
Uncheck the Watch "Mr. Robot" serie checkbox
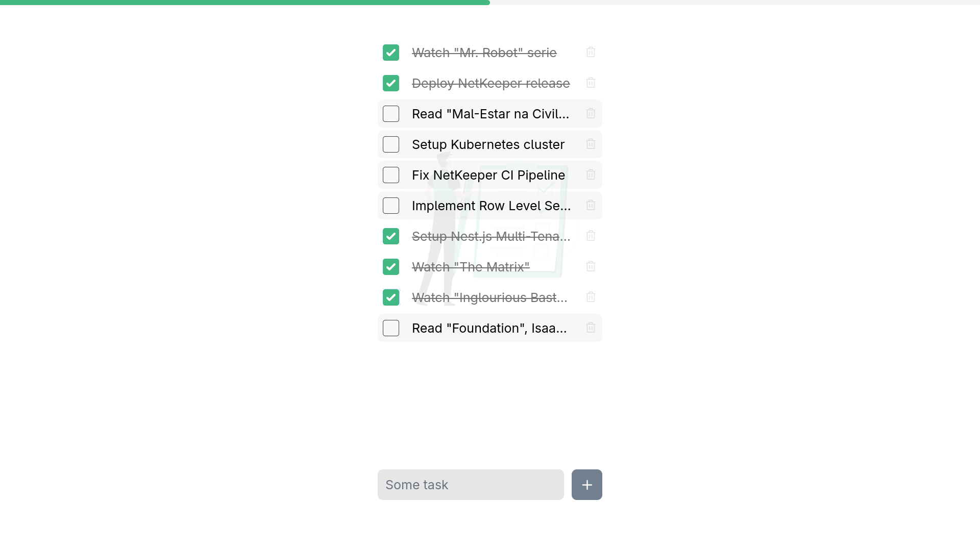pos(391,53)
